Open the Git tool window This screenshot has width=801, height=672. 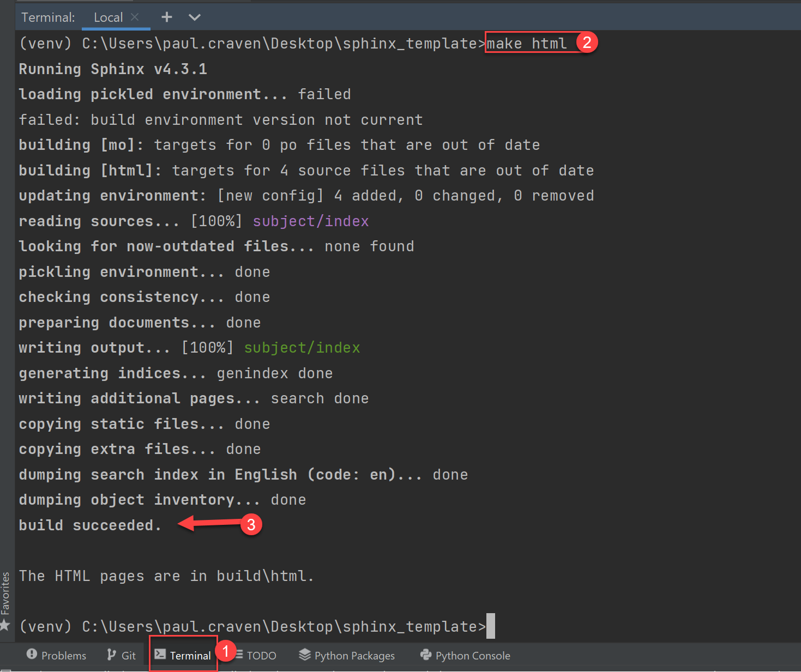tap(121, 655)
